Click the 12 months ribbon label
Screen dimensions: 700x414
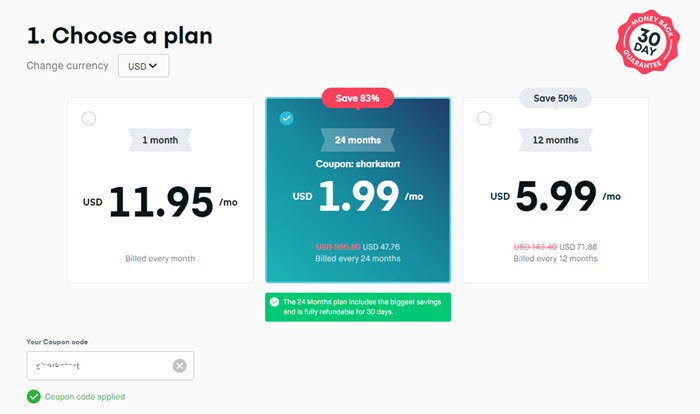555,140
